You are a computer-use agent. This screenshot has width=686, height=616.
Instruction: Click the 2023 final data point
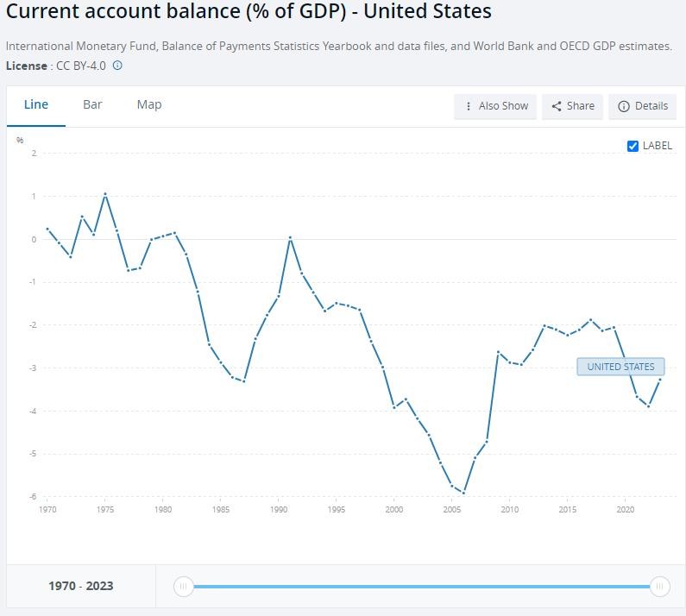click(660, 380)
